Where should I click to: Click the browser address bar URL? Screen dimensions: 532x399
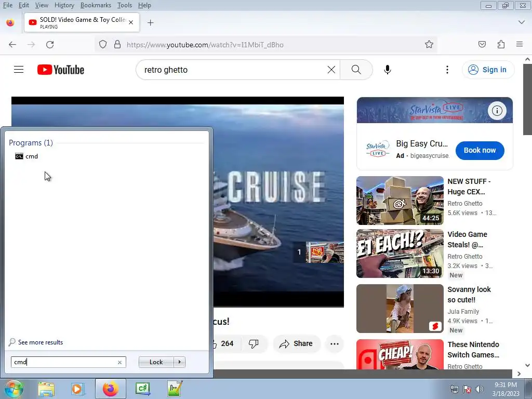tap(205, 45)
